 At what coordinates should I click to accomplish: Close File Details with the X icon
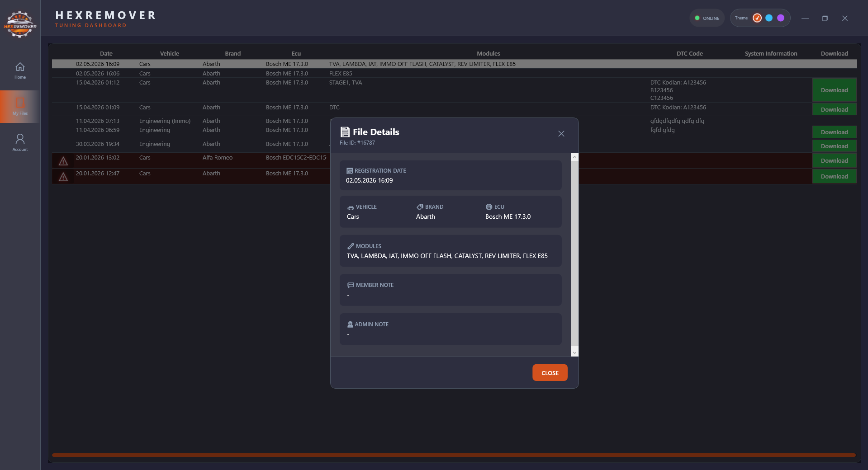click(561, 134)
